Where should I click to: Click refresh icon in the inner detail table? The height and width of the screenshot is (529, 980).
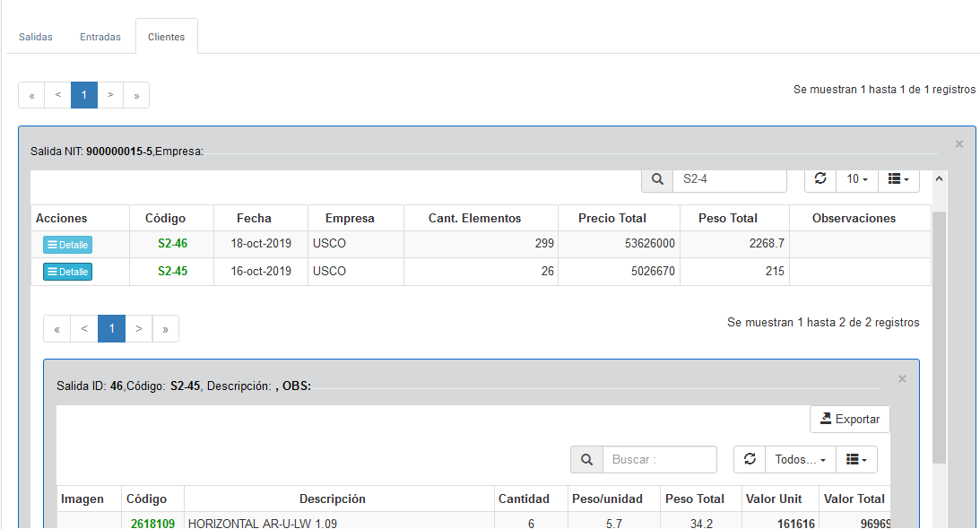coord(750,459)
